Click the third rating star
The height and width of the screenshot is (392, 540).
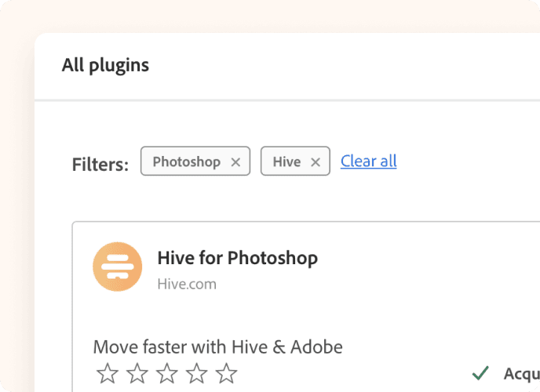[x=166, y=373]
